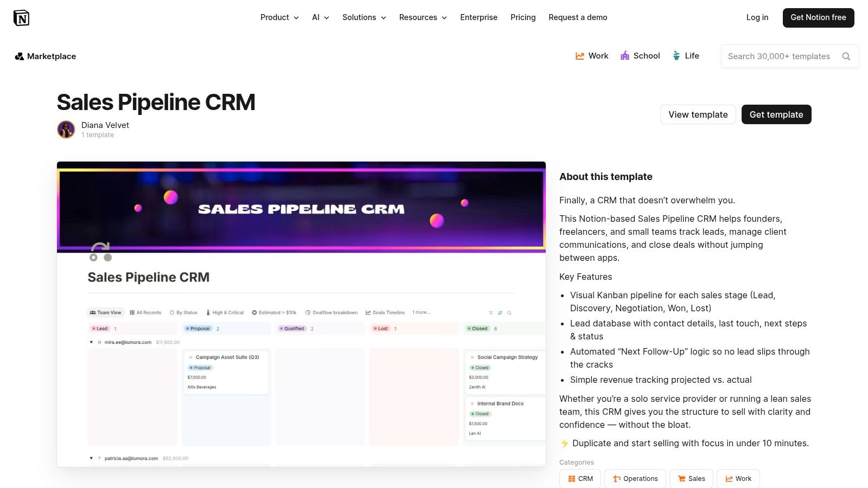868x488 pixels.
Task: Switch to the Team View tab
Action: (x=105, y=312)
